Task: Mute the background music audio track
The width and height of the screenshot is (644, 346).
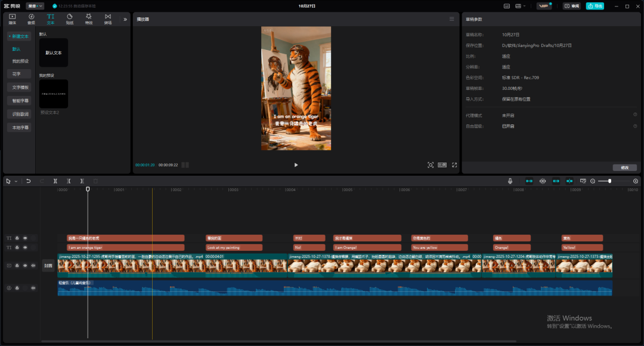Action: [x=33, y=288]
